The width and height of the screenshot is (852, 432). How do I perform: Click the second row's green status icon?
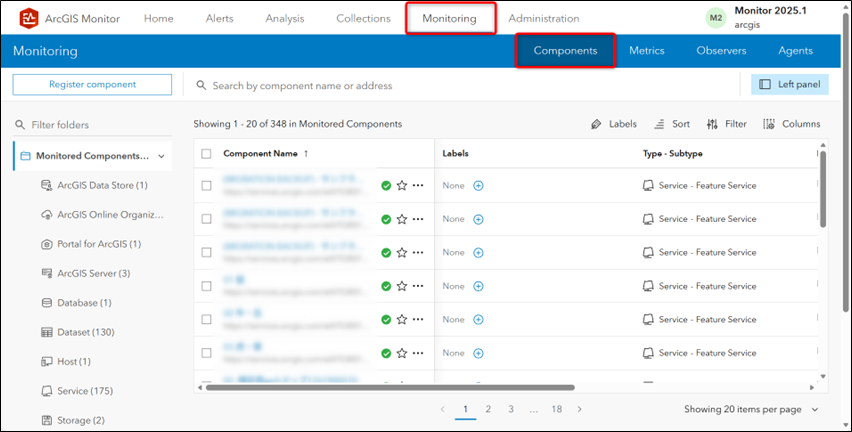coord(386,219)
